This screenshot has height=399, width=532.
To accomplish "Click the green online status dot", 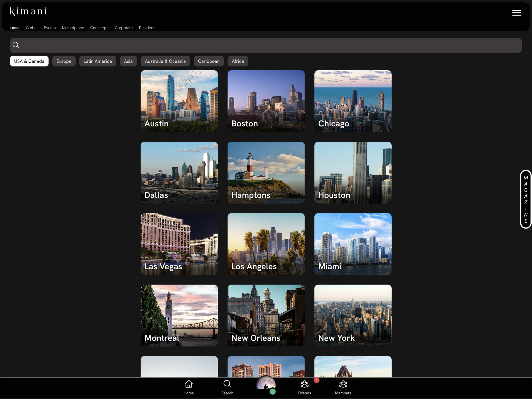I will coord(273,391).
